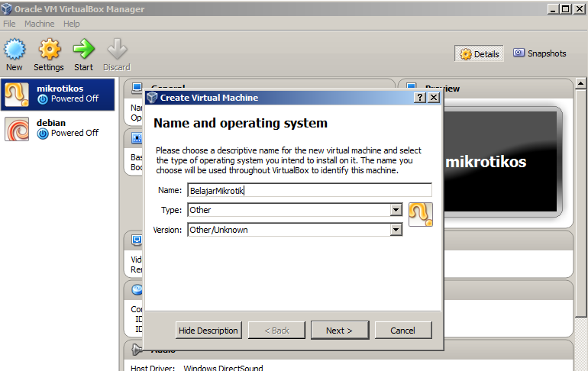Image resolution: width=588 pixels, height=371 pixels.
Task: Click the New virtual machine toolbar icon
Action: pos(15,49)
